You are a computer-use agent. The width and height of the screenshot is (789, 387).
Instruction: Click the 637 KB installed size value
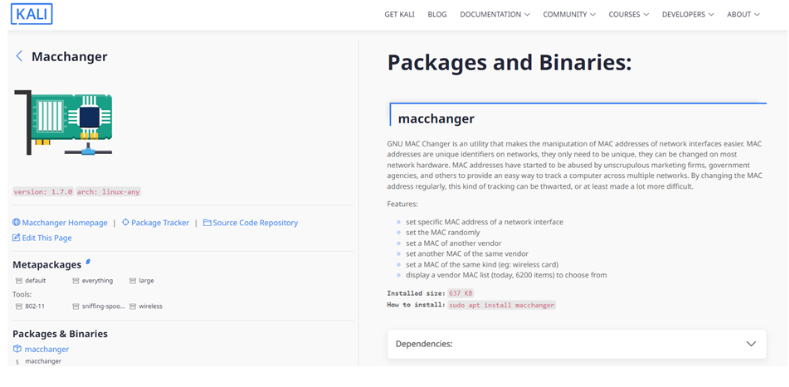coord(460,293)
